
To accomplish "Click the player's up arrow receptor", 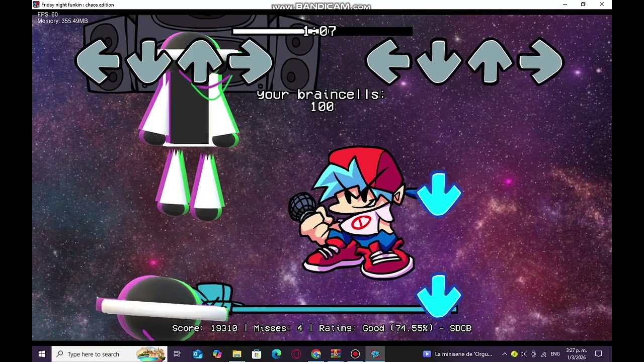I will (490, 61).
